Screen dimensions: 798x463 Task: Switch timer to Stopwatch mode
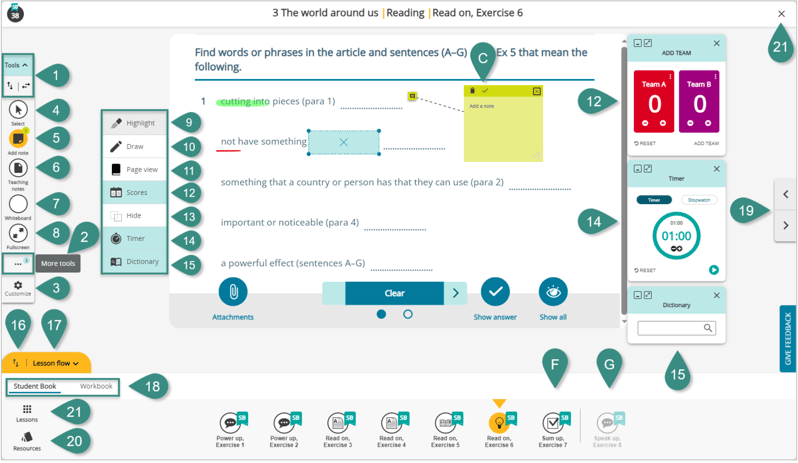pos(699,200)
